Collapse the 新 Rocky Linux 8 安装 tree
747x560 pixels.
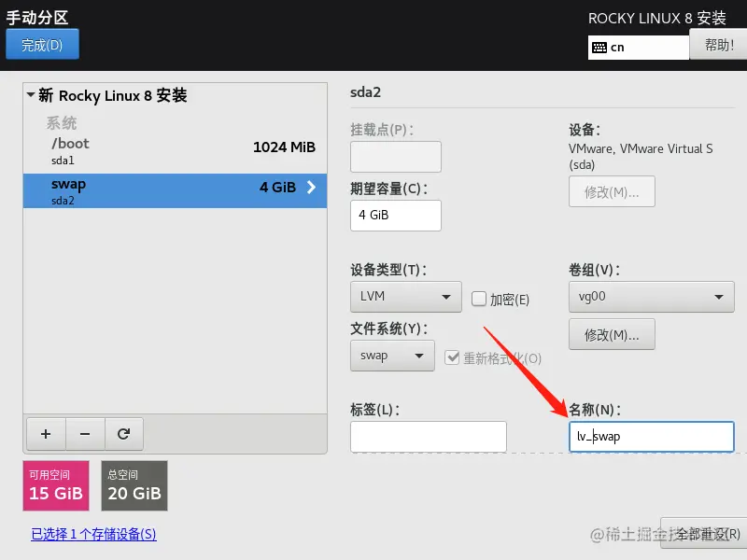[31, 95]
